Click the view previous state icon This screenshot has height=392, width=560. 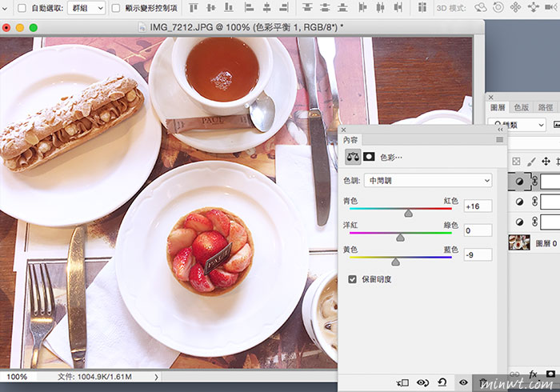pos(422,383)
